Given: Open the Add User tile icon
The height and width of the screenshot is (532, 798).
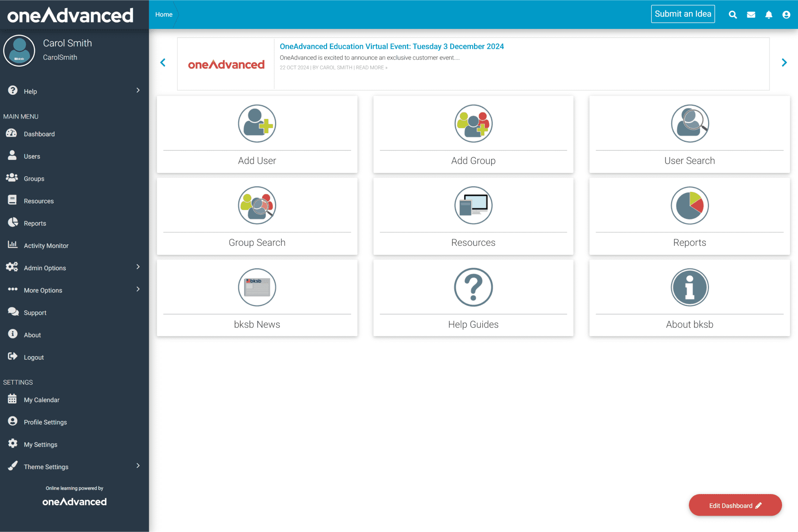Looking at the screenshot, I should [x=257, y=124].
